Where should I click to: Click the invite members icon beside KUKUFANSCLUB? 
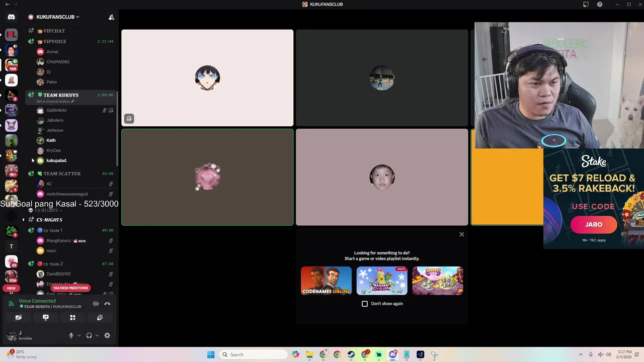111,17
